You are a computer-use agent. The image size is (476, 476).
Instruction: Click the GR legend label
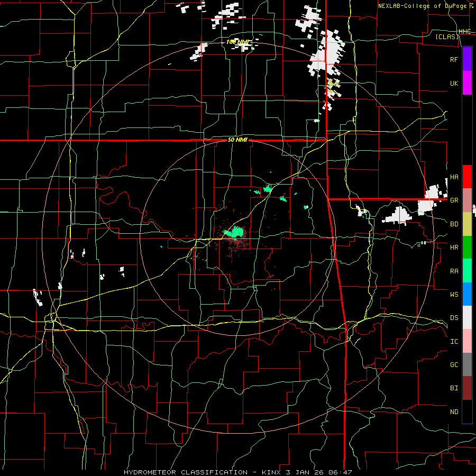click(x=454, y=200)
